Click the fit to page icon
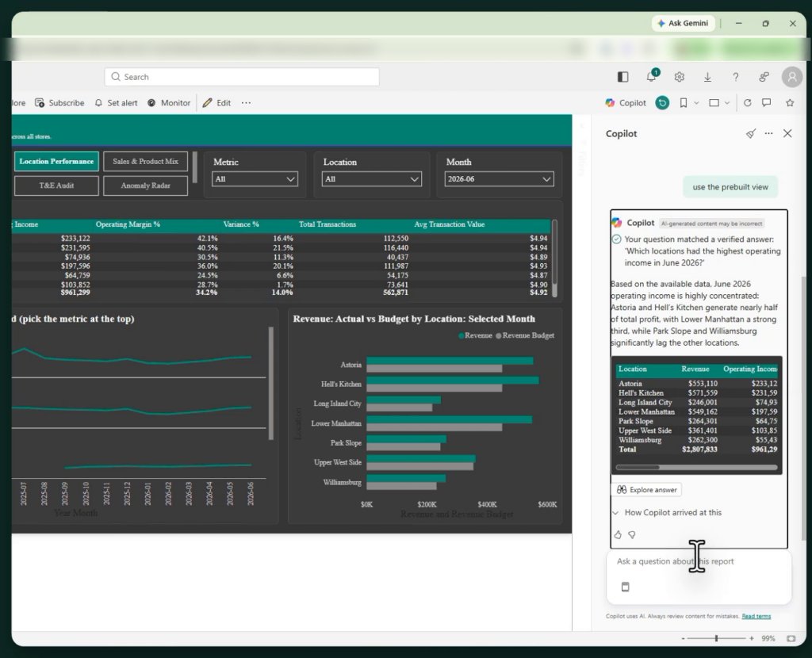812x658 pixels. click(x=791, y=639)
